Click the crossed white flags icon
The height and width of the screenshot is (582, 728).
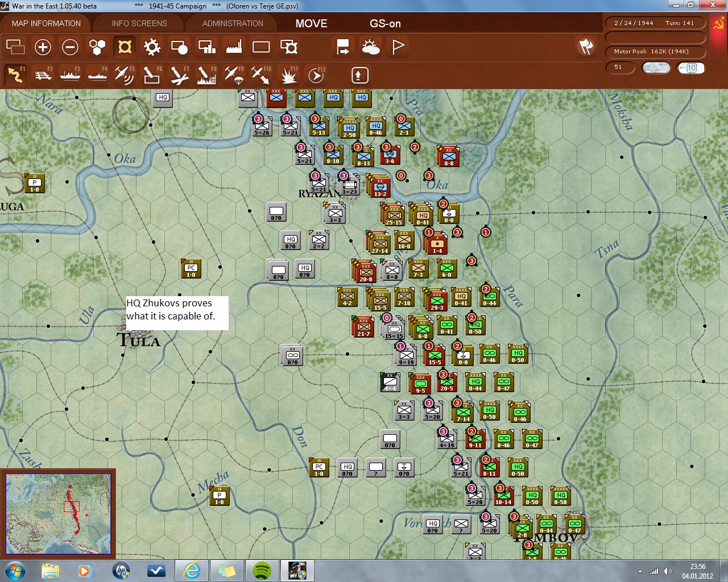tap(586, 47)
